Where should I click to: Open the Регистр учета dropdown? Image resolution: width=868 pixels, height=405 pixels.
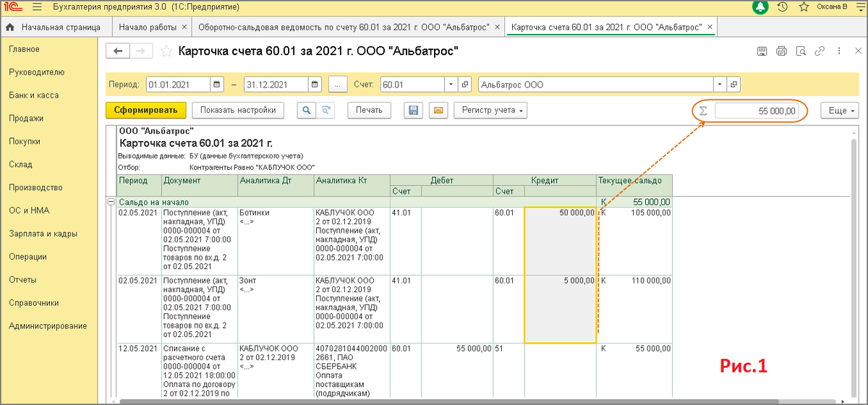490,110
